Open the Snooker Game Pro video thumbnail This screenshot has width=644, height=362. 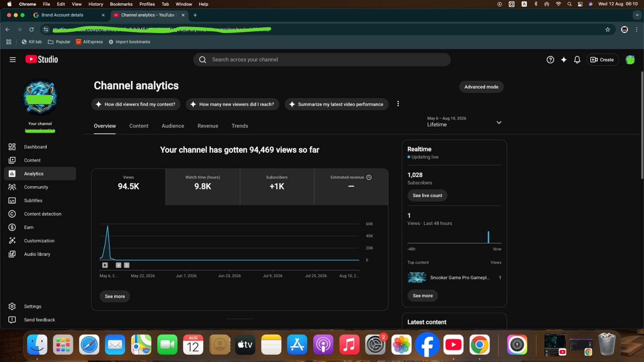[417, 278]
